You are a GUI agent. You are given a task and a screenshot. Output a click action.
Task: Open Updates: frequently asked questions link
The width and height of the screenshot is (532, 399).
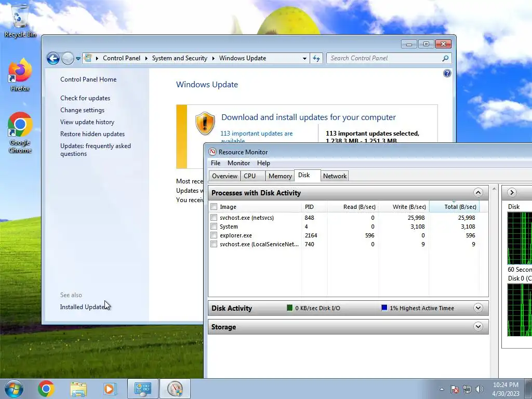(96, 150)
